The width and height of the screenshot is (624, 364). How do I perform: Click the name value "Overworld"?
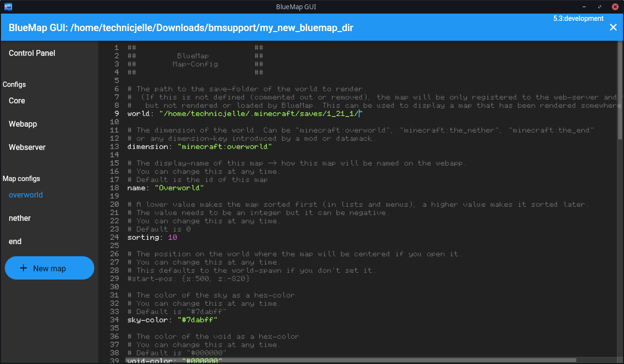coord(179,188)
